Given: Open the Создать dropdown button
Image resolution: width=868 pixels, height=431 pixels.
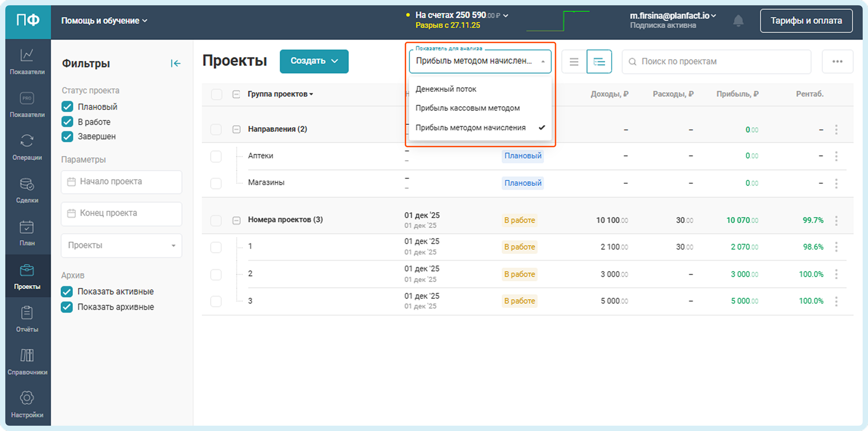Looking at the screenshot, I should [314, 61].
